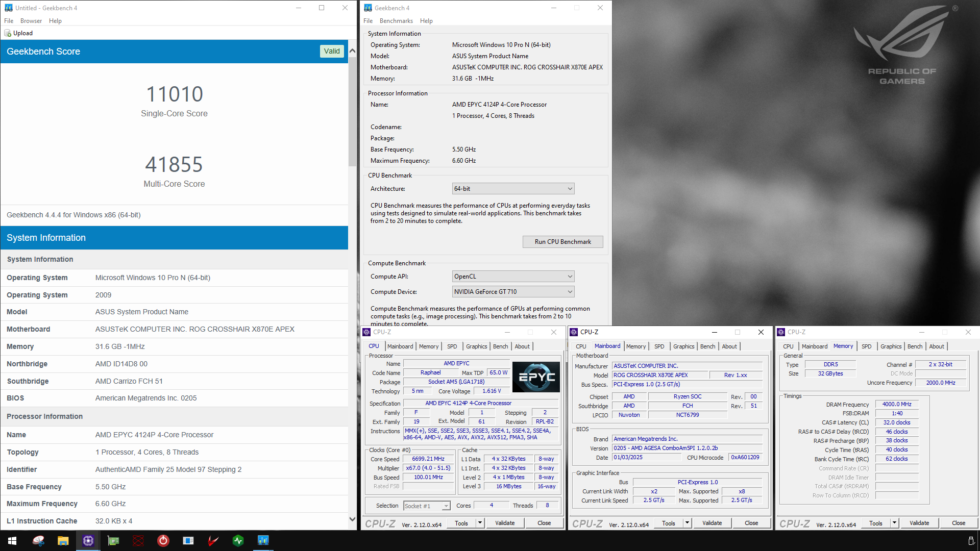Screen dimensions: 980x551
Task: Expand the Tools arrow in first CPU-Z window
Action: click(480, 523)
